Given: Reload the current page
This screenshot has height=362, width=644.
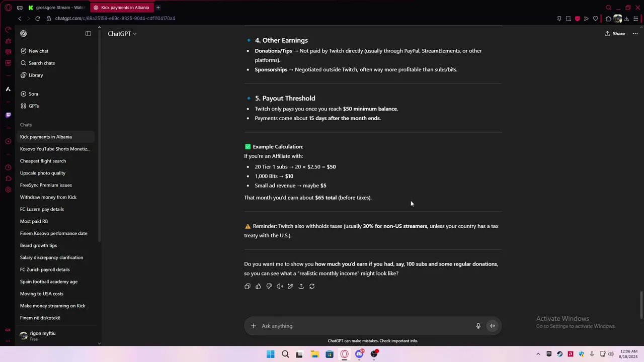Looking at the screenshot, I should click(x=38, y=19).
